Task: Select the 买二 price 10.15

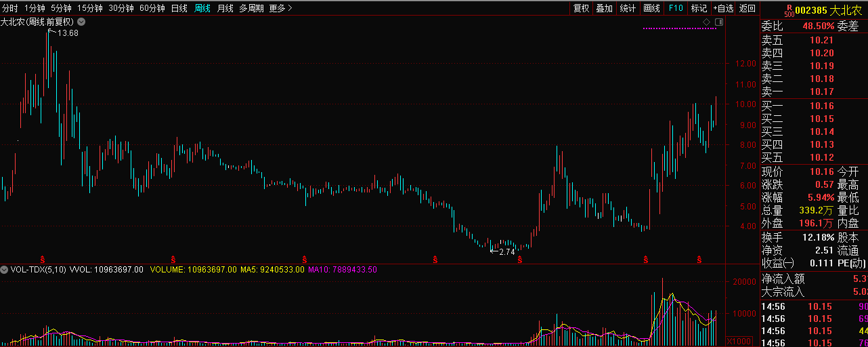Action: [821, 119]
